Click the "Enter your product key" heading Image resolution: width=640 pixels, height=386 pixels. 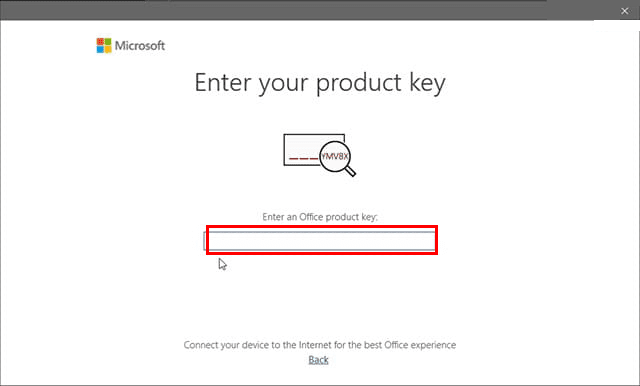(320, 83)
